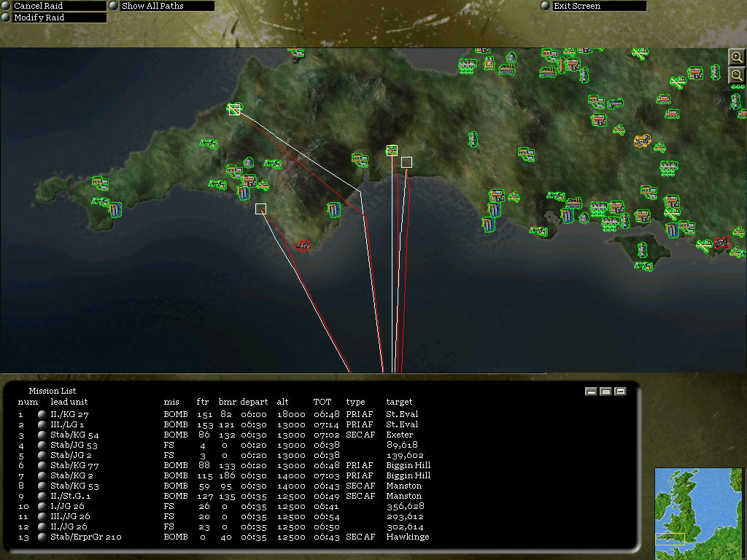Click the factory icon at far west Cornwall
Image resolution: width=747 pixels, height=560 pixels.
[100, 183]
